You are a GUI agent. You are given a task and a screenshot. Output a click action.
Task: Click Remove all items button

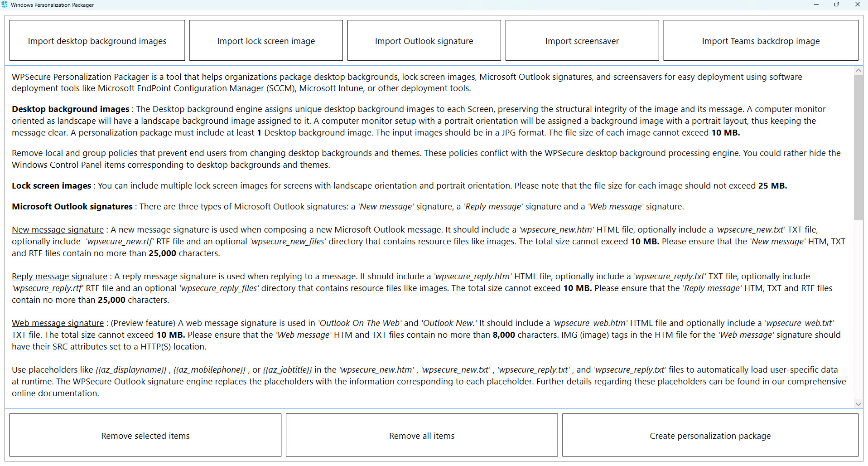pos(422,435)
